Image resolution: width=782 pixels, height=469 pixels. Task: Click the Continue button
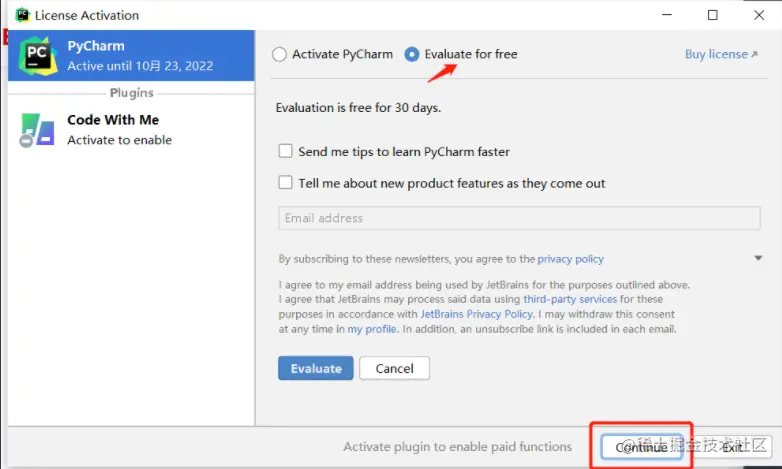coord(641,447)
